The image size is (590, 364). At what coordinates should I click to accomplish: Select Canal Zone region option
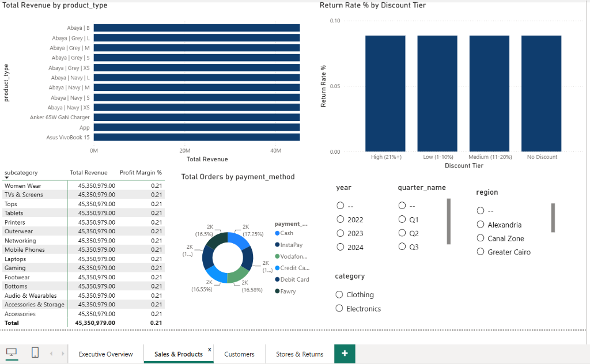tap(481, 238)
